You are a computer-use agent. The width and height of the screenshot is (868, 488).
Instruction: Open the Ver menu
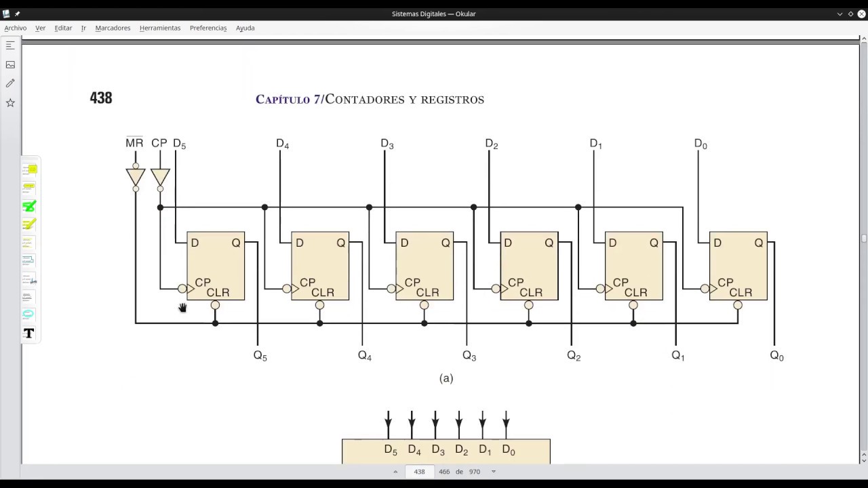coord(41,28)
